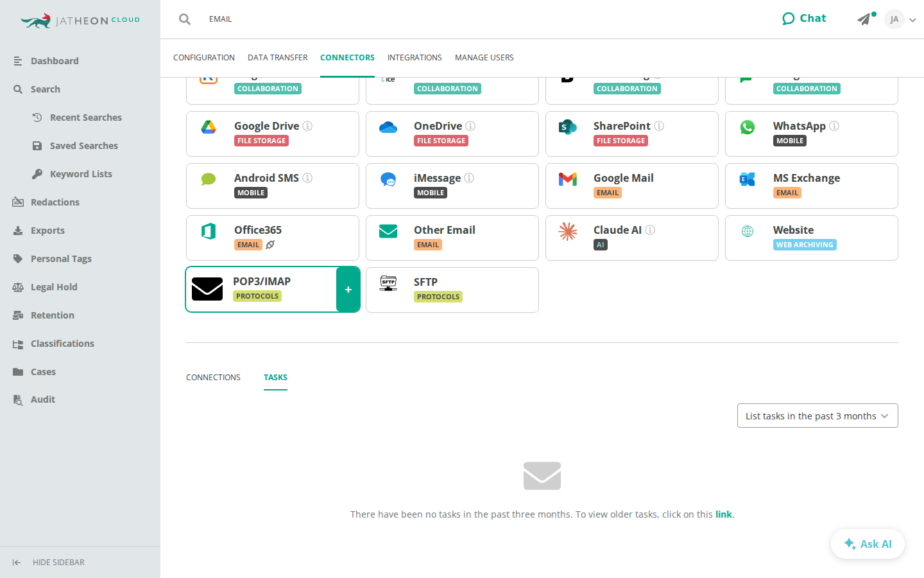Click the Website globe icon
Screen dimensions: 924x578
(x=748, y=231)
